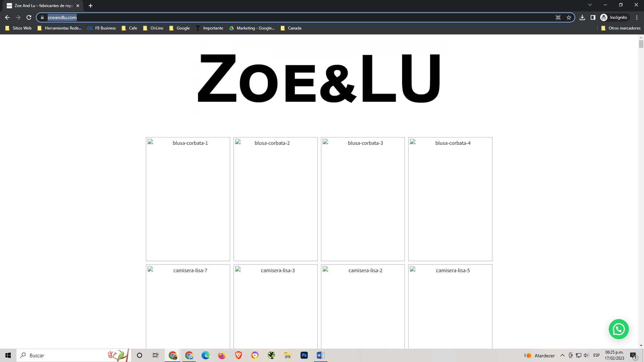Viewport: 644px width, 362px height.
Task: Show hidden system tray icons
Action: point(562,355)
